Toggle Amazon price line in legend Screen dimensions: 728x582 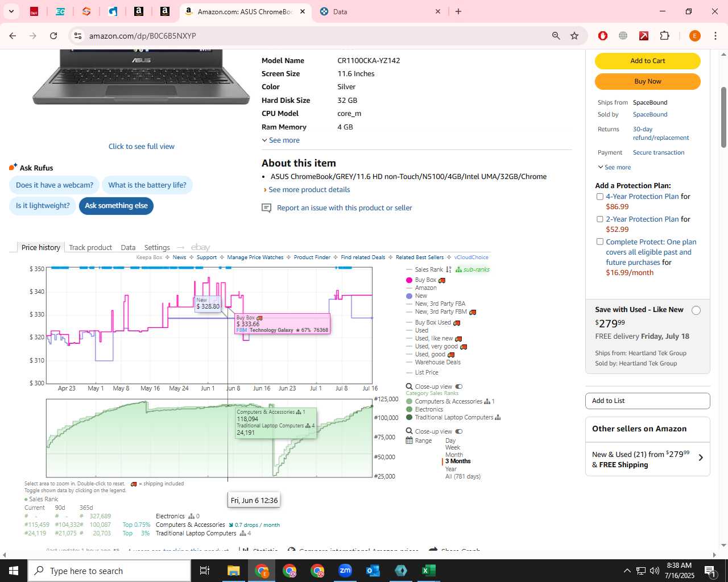click(421, 288)
